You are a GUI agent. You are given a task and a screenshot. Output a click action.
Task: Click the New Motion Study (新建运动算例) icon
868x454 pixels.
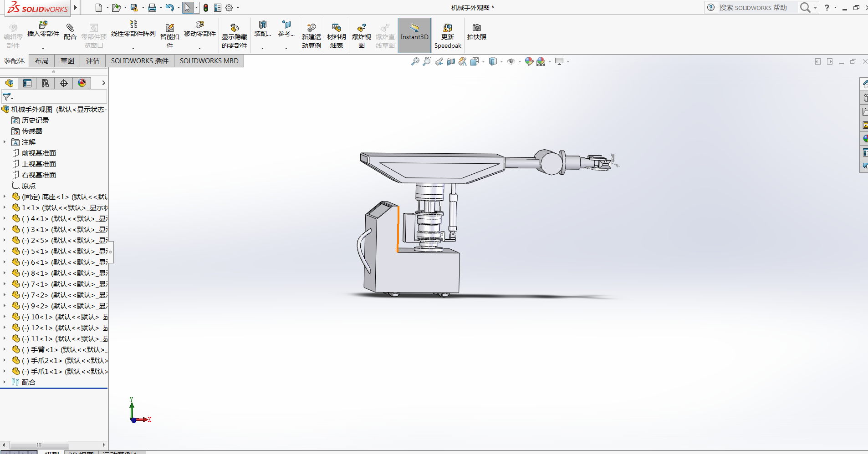(x=311, y=28)
